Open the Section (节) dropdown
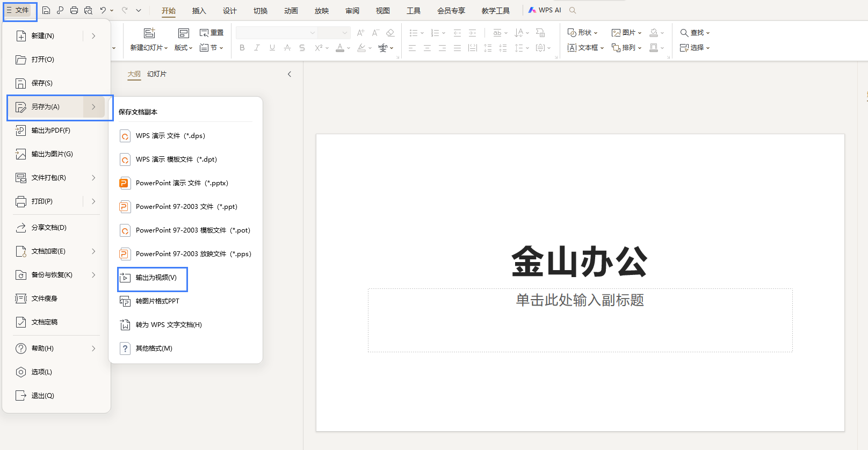This screenshot has height=450, width=868. click(x=211, y=48)
